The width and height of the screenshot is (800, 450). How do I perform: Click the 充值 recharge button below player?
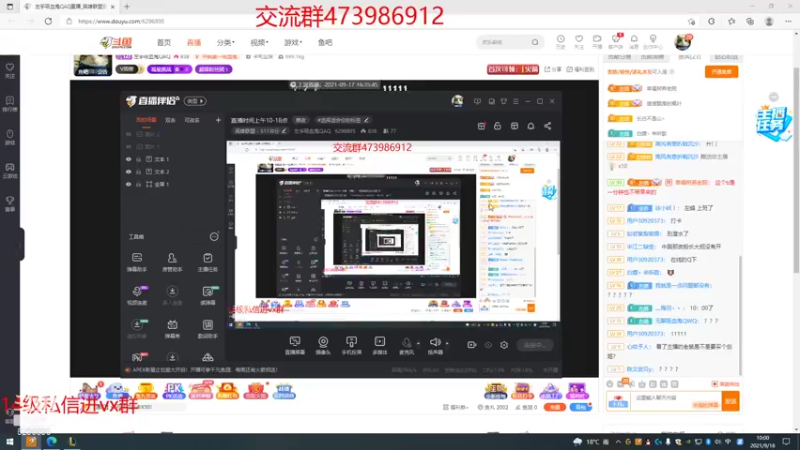tap(555, 407)
